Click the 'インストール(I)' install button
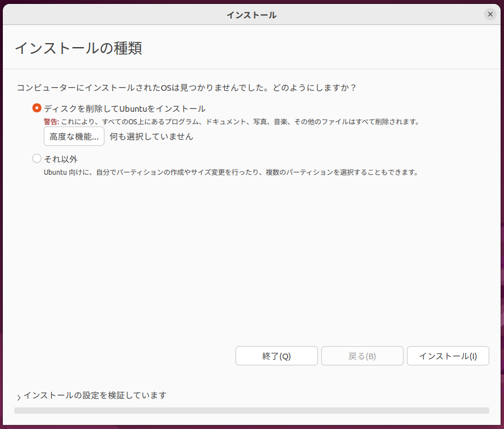Image resolution: width=504 pixels, height=429 pixels. [448, 356]
